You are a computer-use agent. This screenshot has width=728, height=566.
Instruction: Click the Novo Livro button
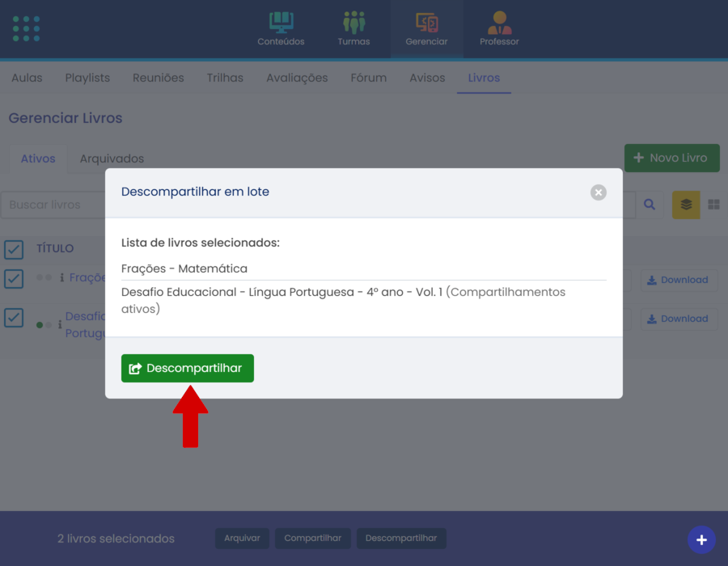[x=671, y=158]
